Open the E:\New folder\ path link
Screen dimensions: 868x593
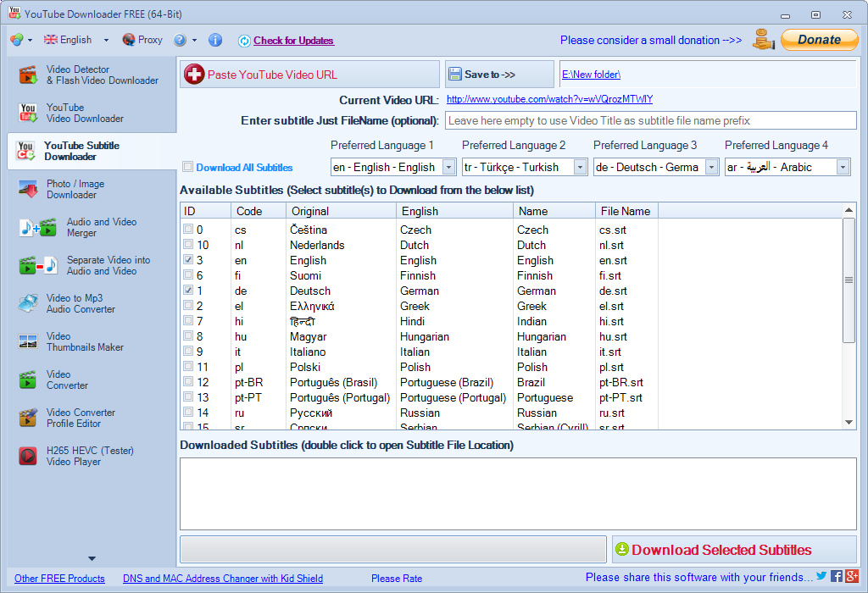[591, 75]
